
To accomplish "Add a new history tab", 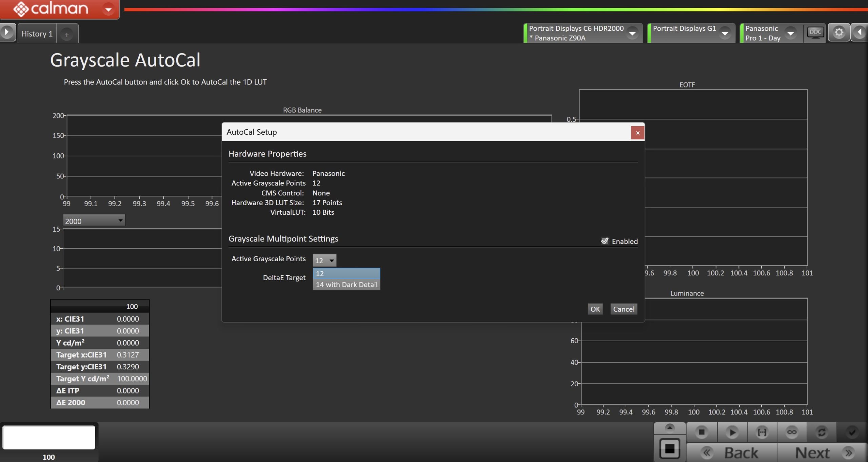I will click(67, 34).
